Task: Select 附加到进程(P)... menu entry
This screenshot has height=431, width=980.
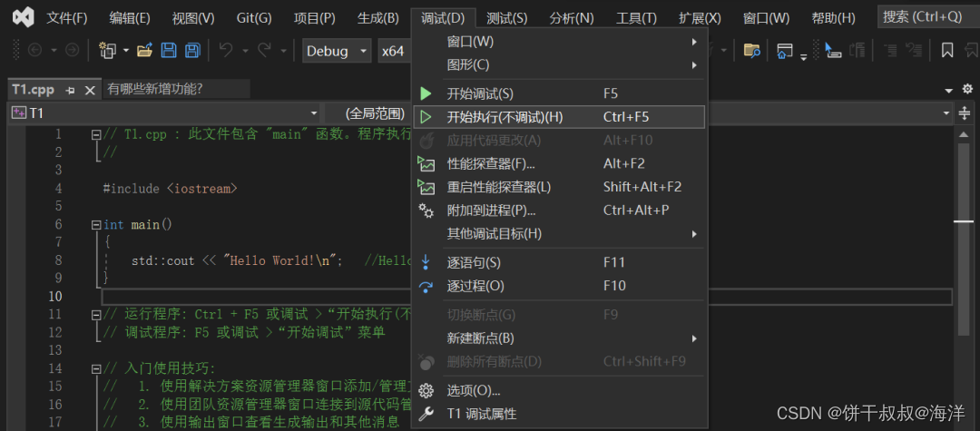Action: click(x=559, y=210)
